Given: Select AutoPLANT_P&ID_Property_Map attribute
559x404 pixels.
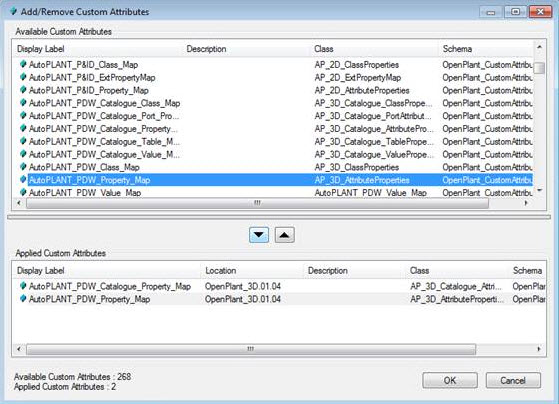Looking at the screenshot, I should click(x=88, y=91).
